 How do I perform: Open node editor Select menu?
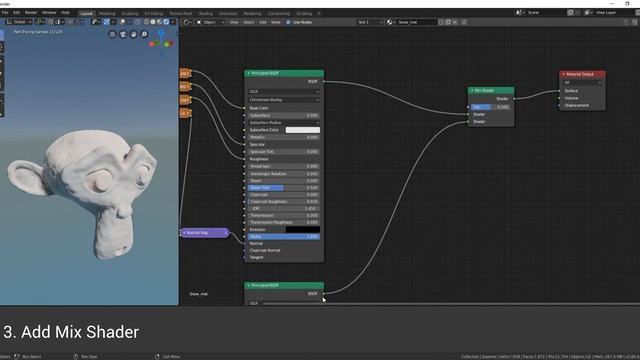(249, 22)
